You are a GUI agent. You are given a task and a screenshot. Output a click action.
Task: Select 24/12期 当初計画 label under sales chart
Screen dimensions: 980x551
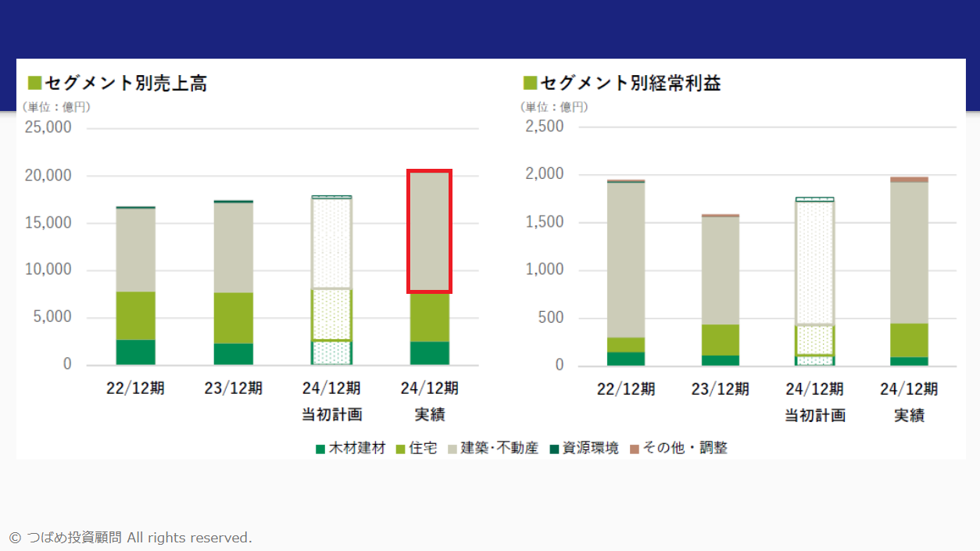tap(331, 400)
